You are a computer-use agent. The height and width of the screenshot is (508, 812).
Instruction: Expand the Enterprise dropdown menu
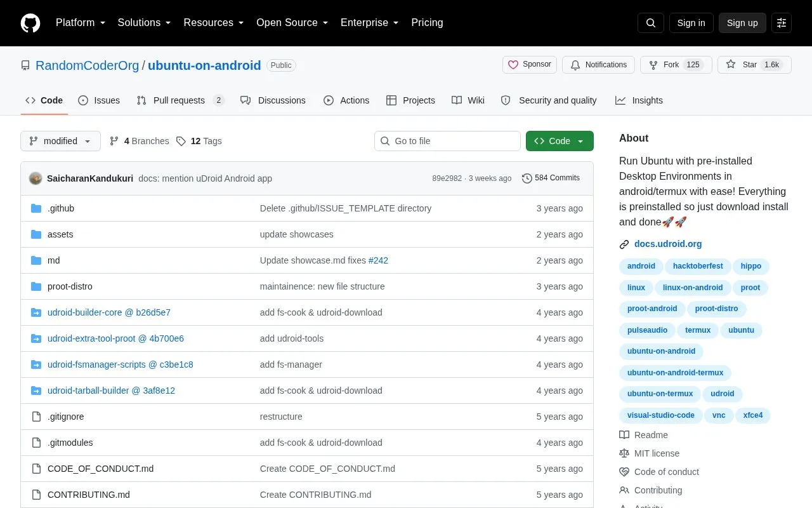click(370, 23)
